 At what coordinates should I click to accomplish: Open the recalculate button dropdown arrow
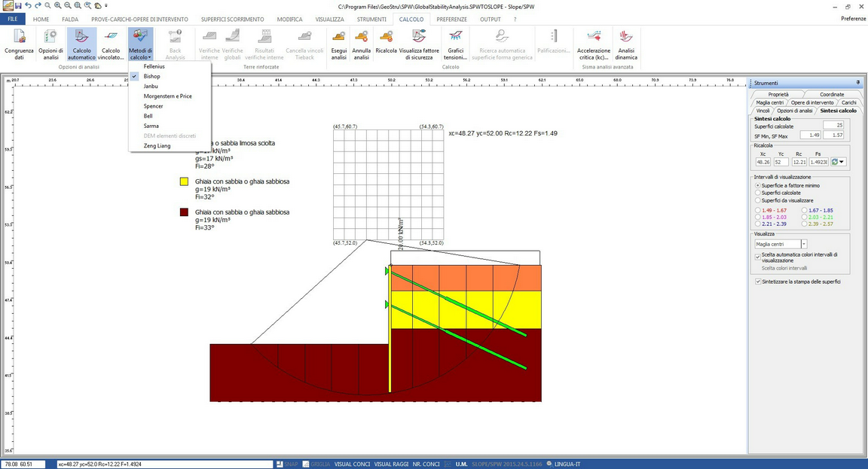pyautogui.click(x=842, y=162)
